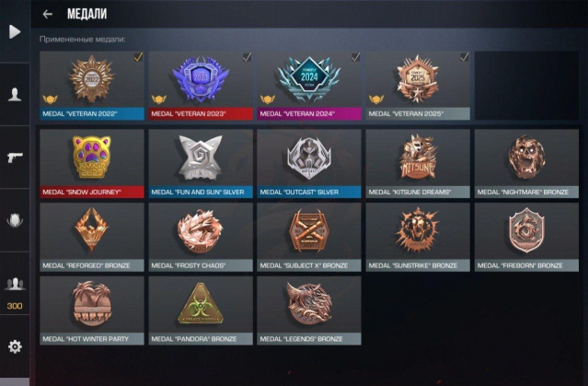Open the Play section in the sidebar

(15, 31)
